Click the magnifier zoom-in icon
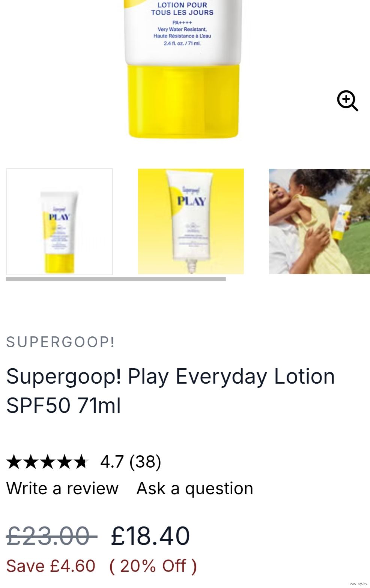Image resolution: width=370 pixels, height=588 pixels. click(347, 100)
